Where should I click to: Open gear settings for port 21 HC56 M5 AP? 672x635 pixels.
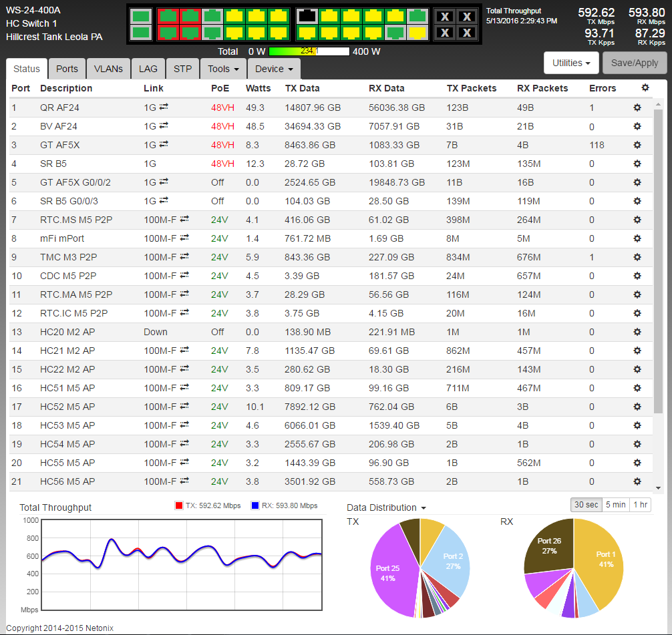pos(637,481)
